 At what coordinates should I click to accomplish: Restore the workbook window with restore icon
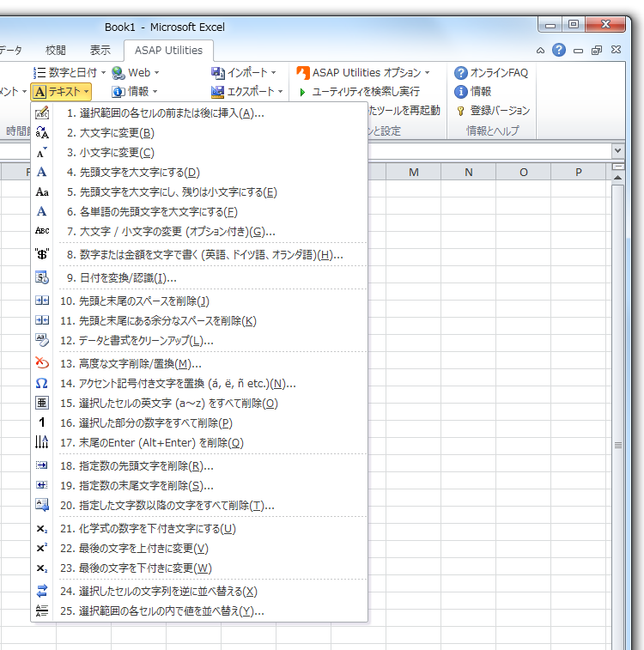point(597,51)
